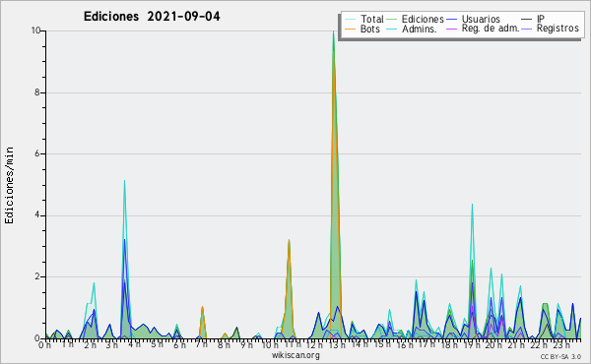Screen dimensions: 591x364
Task: Click the x-axis label "7 h"
Action: pyautogui.click(x=201, y=344)
